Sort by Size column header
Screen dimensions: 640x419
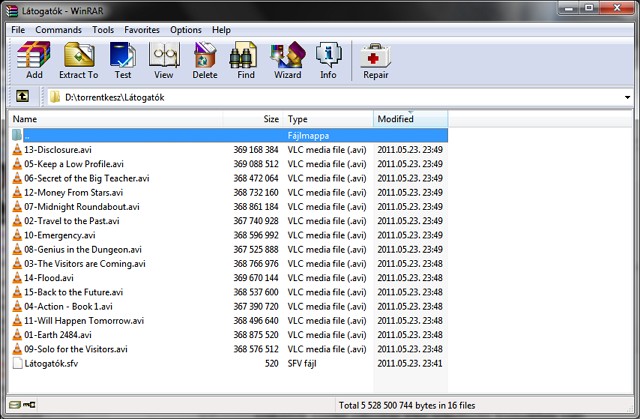click(x=253, y=119)
